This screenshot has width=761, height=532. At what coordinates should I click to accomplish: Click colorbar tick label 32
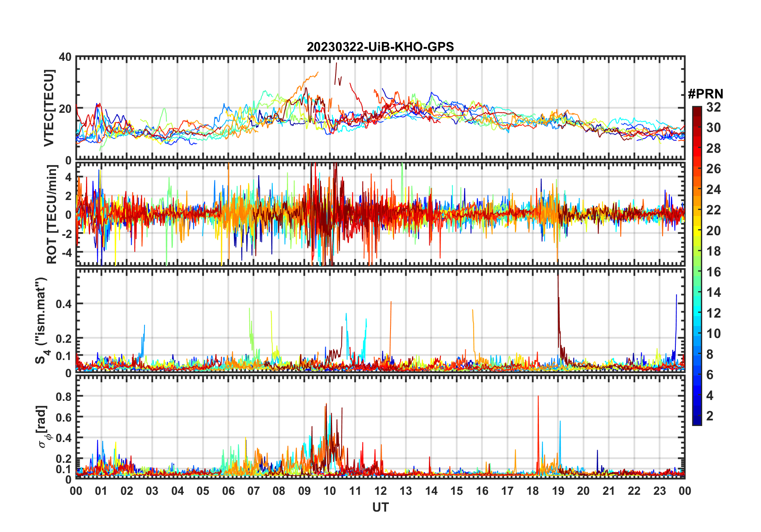point(713,107)
